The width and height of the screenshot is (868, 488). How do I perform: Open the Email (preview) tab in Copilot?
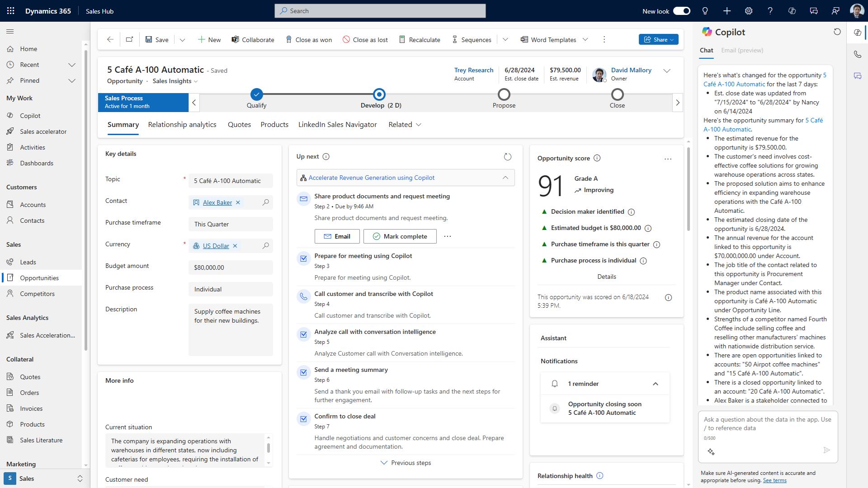pos(742,51)
